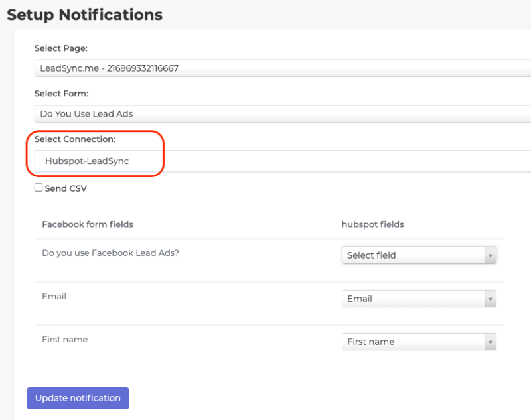
Task: Click the arrow icon on Email hubspot box
Action: pos(490,299)
